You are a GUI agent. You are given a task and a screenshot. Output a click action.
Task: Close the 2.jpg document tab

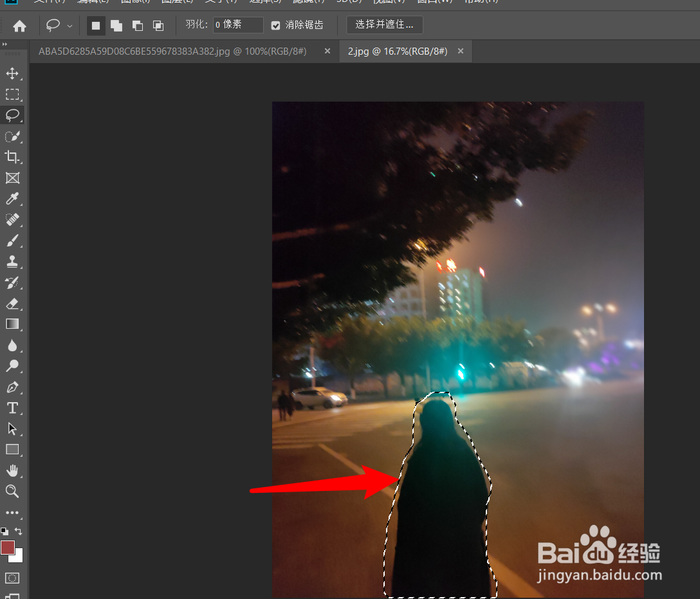[x=460, y=51]
